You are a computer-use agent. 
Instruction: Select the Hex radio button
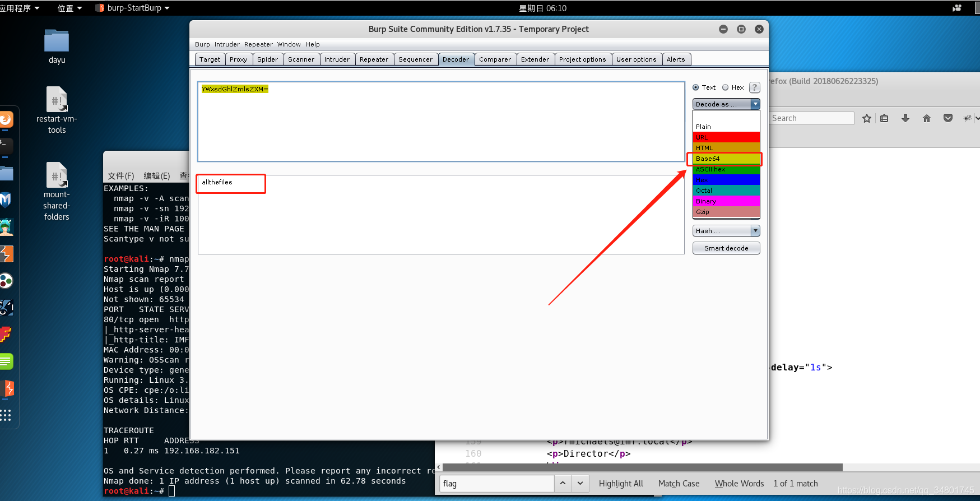click(725, 87)
